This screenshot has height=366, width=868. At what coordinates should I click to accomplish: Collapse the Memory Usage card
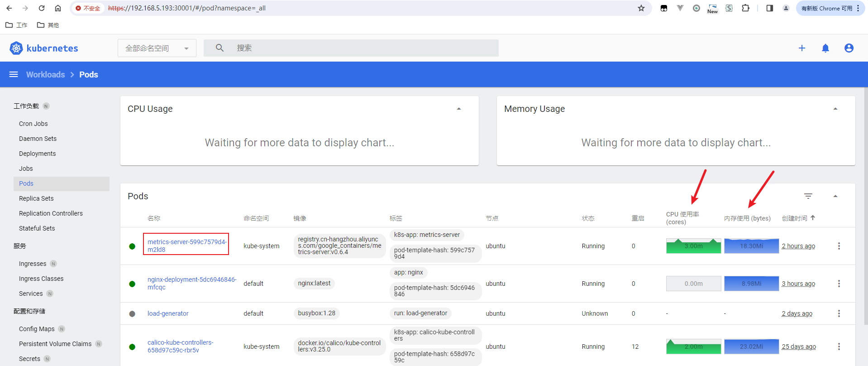pyautogui.click(x=835, y=109)
